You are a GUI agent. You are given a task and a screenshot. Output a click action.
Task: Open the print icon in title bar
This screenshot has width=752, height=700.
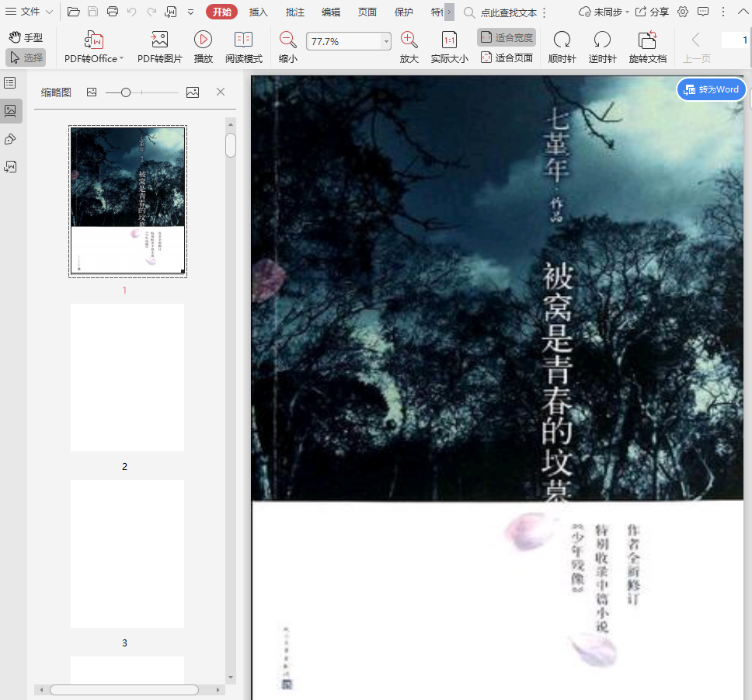click(x=113, y=12)
